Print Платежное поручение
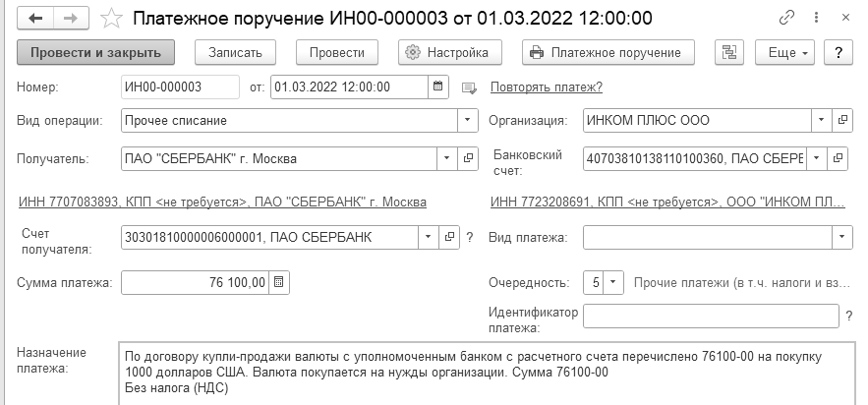 pyautogui.click(x=608, y=52)
